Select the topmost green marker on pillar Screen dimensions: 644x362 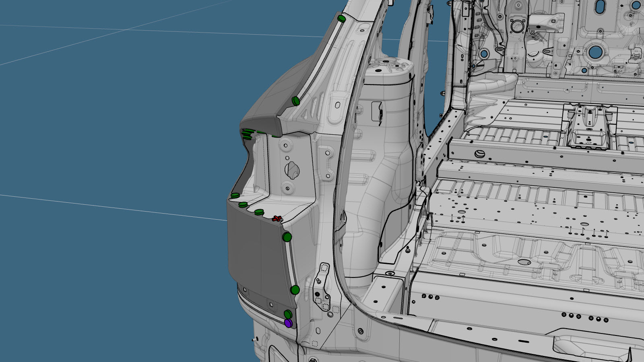coord(342,19)
